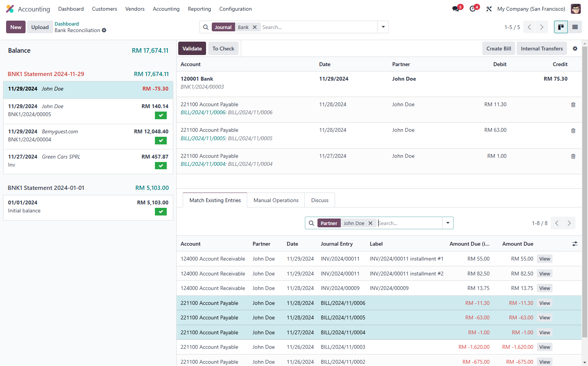Screen dimensions: 588x366
Task: Open the Reporting menu
Action: 200,9
